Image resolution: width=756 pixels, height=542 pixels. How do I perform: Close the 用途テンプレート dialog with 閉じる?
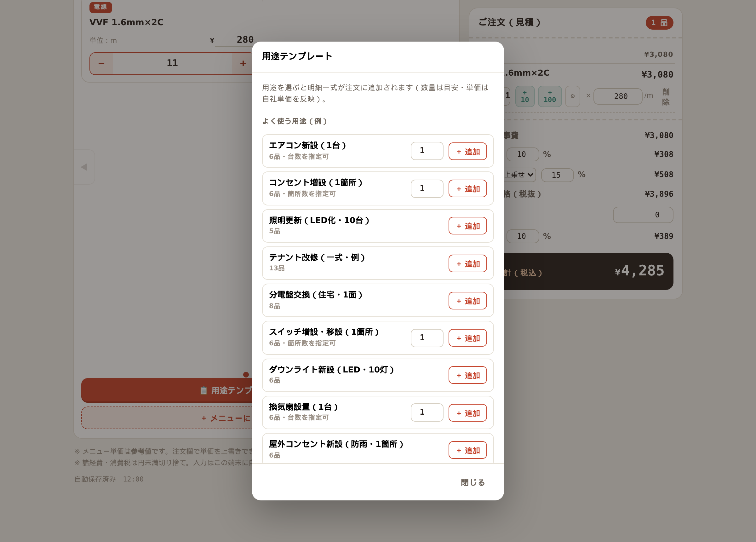[x=473, y=482]
